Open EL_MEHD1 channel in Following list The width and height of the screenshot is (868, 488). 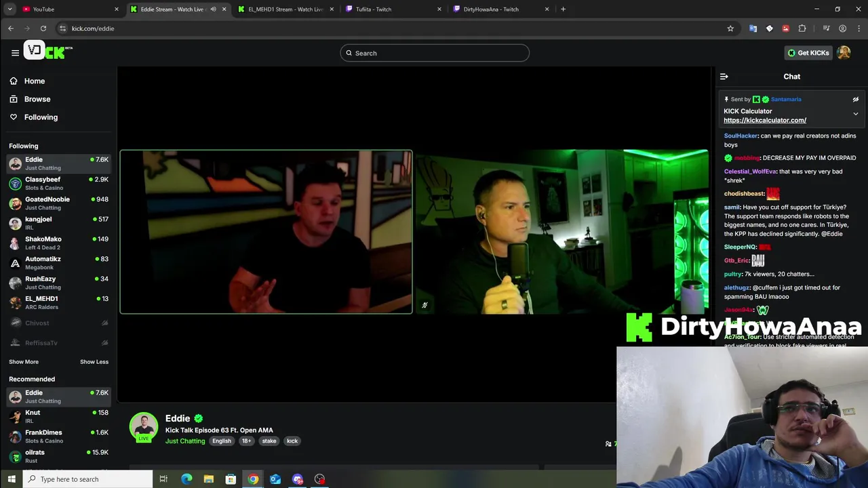[58, 303]
